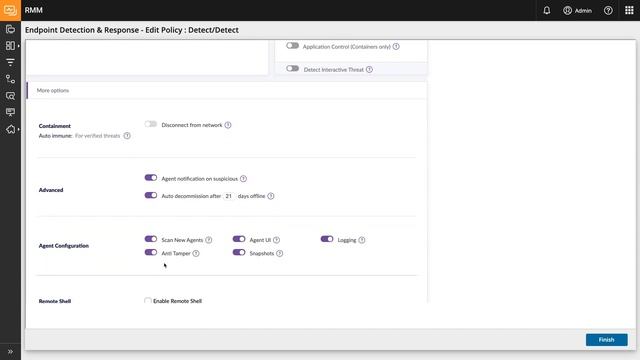
Task: Click the Containment section label
Action: coord(55,126)
